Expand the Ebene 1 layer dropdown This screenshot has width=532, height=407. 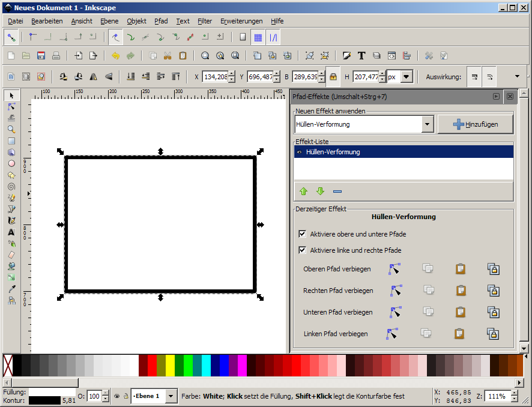(x=171, y=396)
